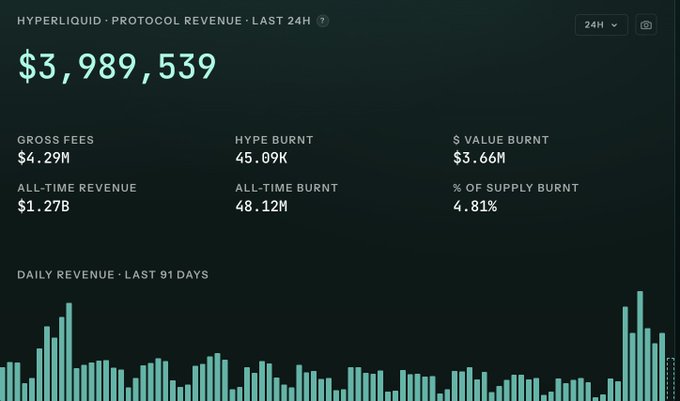Click the $ Value Burnt label
680x401 pixels.
pos(501,140)
